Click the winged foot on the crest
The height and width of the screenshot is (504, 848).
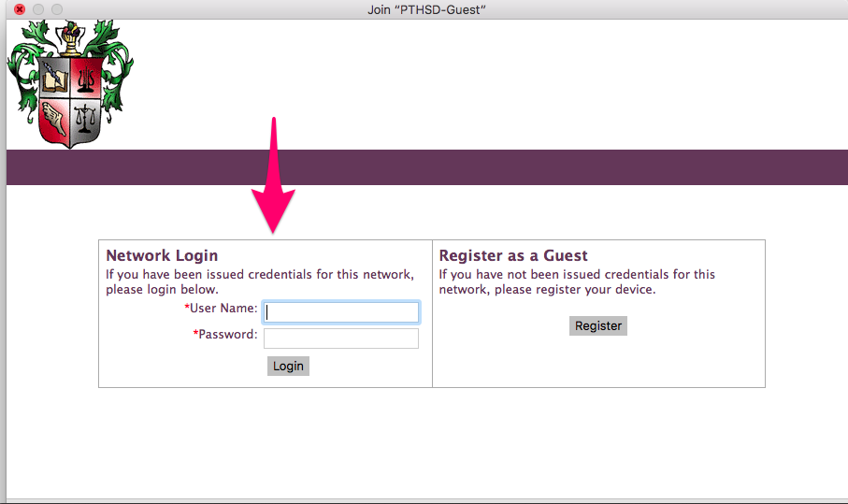click(x=54, y=118)
